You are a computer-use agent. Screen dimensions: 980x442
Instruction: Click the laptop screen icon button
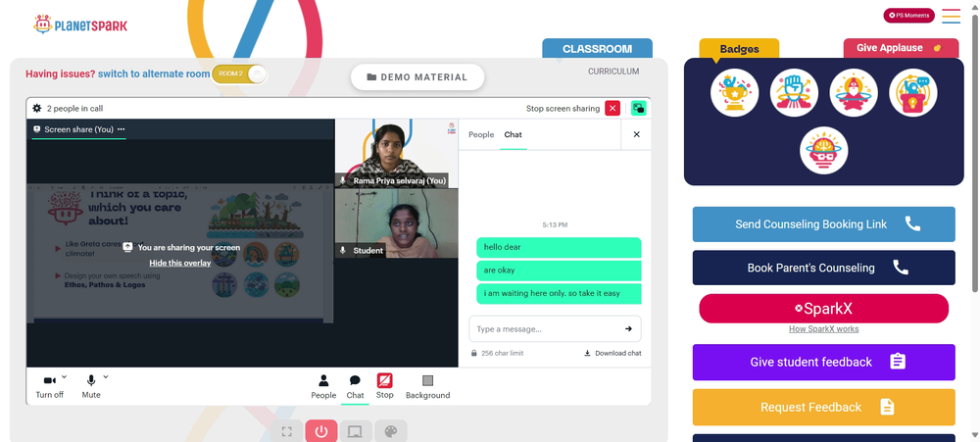pyautogui.click(x=356, y=431)
